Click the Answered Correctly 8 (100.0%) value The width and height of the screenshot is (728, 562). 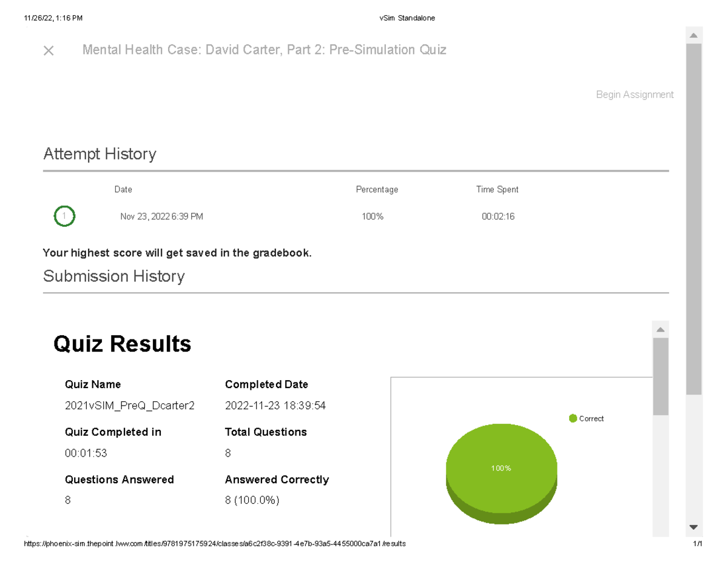tap(252, 500)
